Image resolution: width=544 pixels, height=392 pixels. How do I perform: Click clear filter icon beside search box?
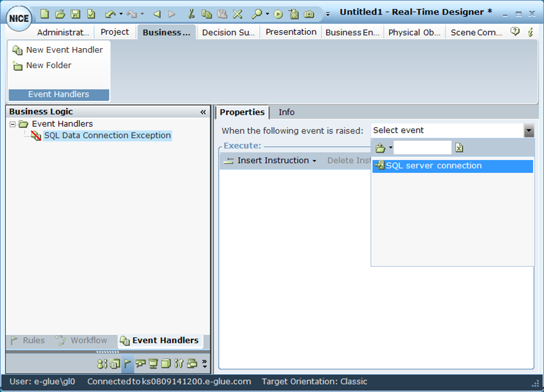[x=459, y=148]
